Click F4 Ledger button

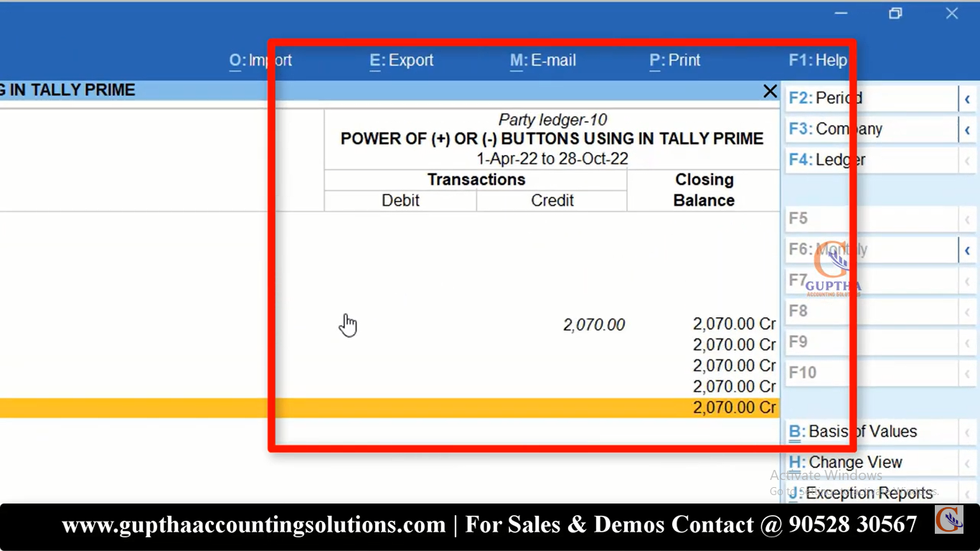point(872,160)
